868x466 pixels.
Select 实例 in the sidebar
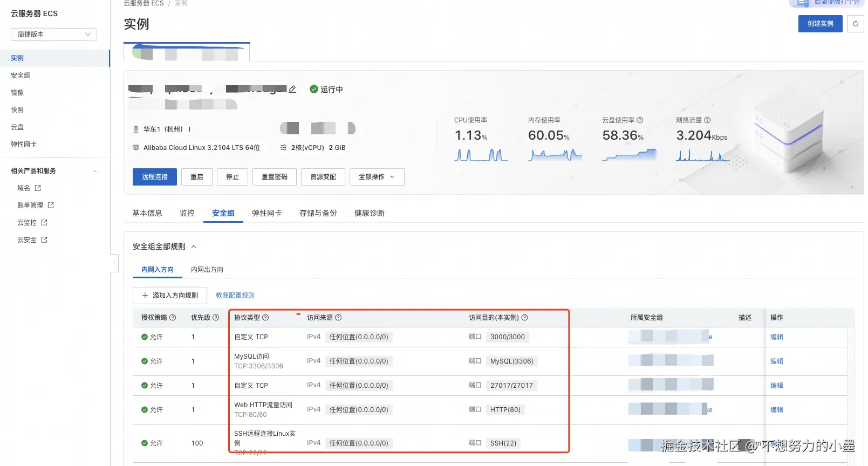(54, 58)
